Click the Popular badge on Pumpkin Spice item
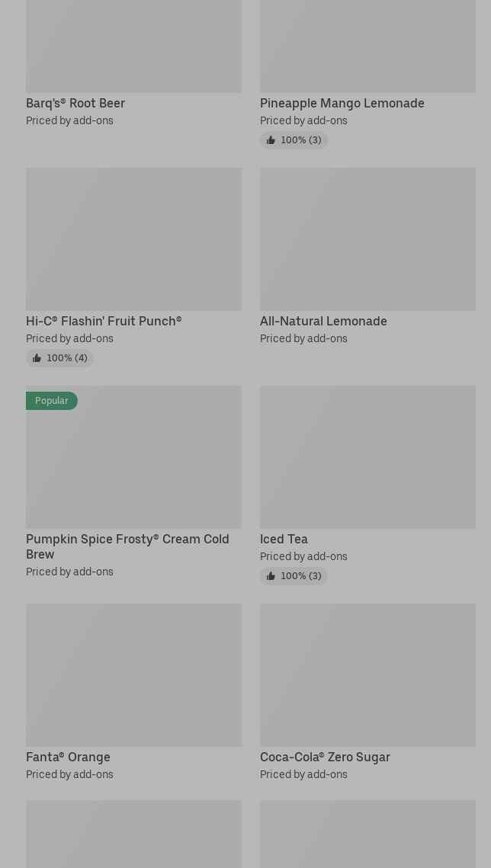Viewport: 491px width, 868px height. click(52, 401)
